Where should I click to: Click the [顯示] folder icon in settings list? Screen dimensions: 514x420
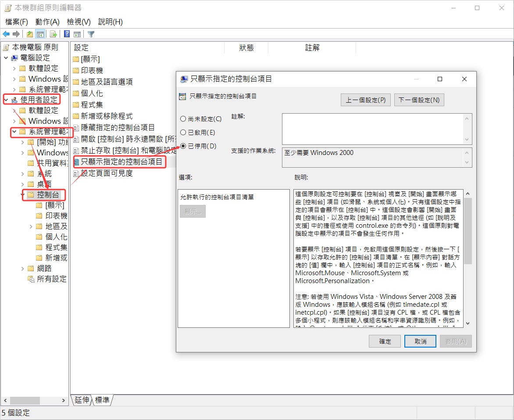click(76, 59)
